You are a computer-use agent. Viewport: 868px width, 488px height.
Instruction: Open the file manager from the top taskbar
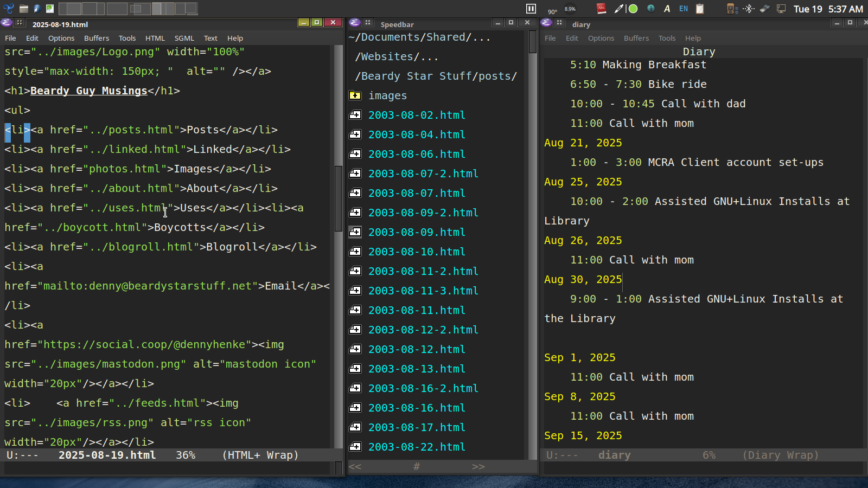coord(24,8)
